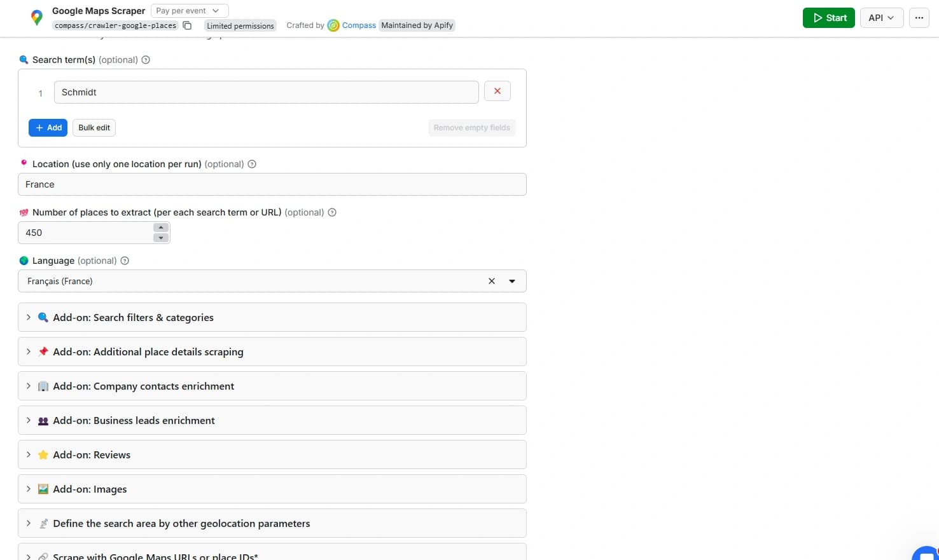Open the Language field help tooltip
This screenshot has height=560, width=939.
coord(125,260)
